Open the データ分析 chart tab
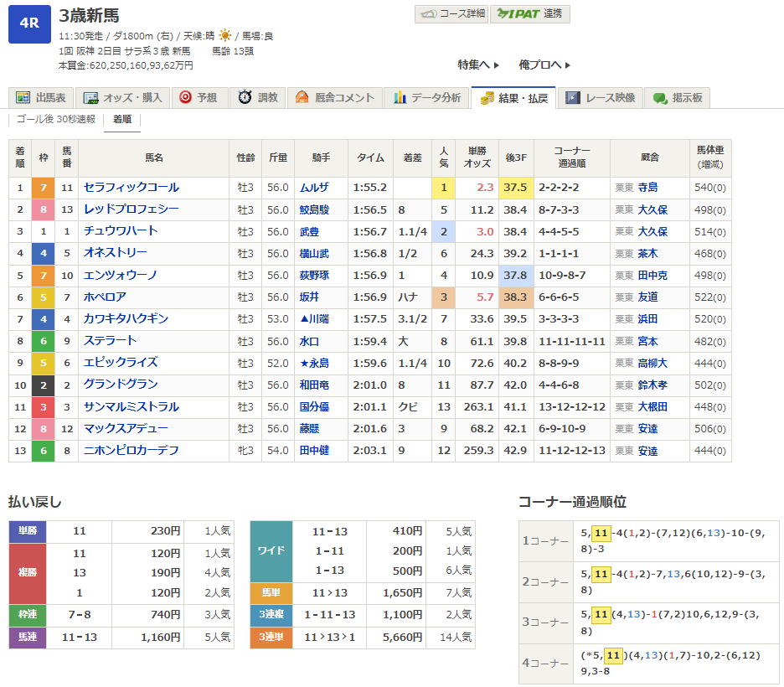784x687 pixels. point(427,98)
